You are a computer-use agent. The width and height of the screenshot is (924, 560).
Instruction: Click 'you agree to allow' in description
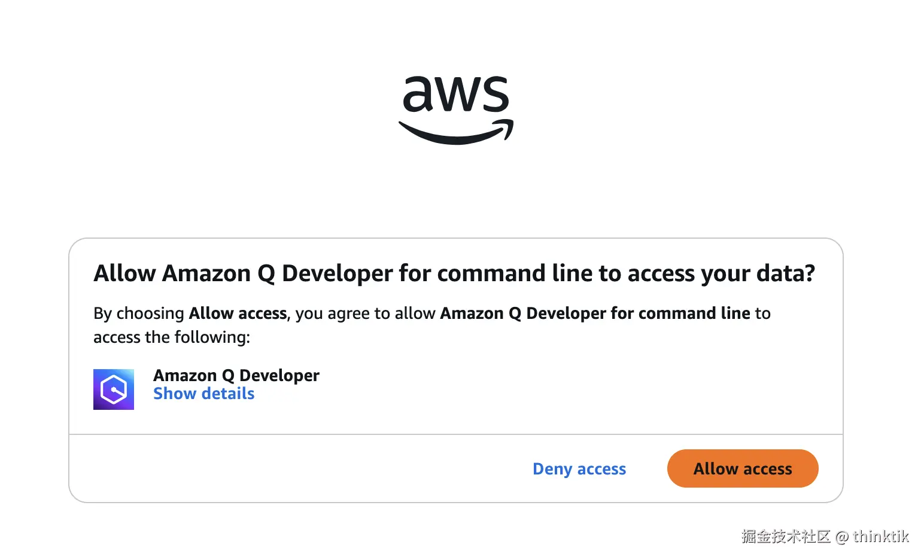point(365,314)
